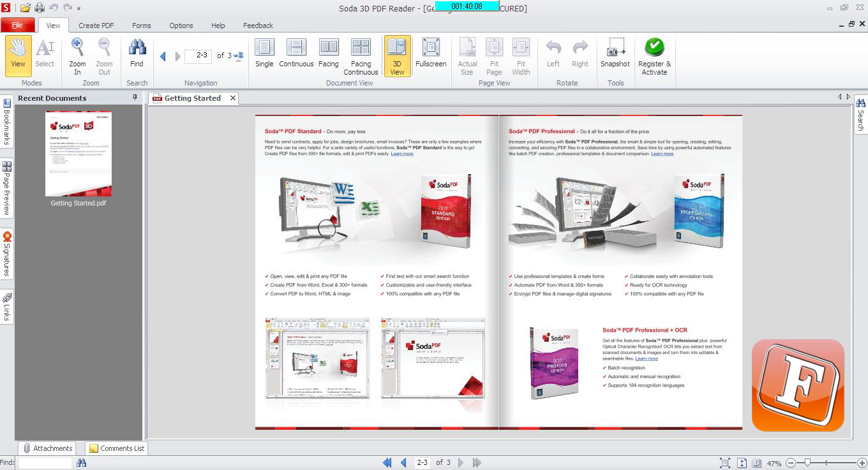
Task: Click the status bar fit page icon
Action: (x=725, y=463)
